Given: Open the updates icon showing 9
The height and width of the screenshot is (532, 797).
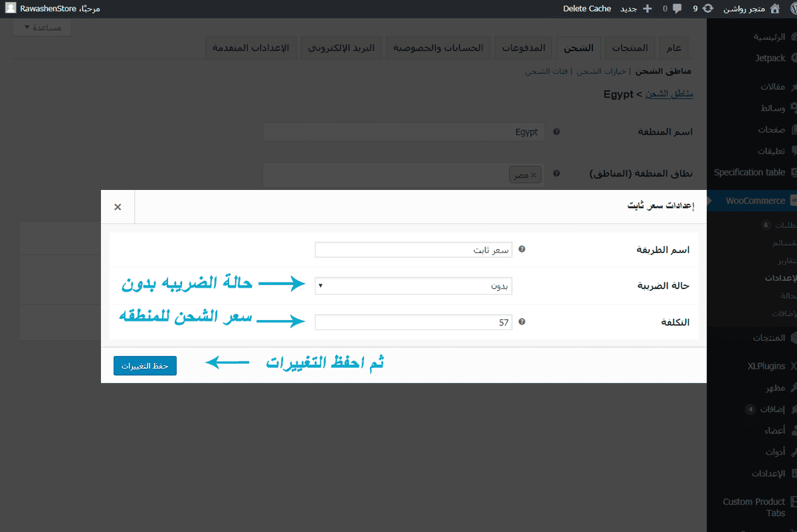Looking at the screenshot, I should tap(709, 9).
